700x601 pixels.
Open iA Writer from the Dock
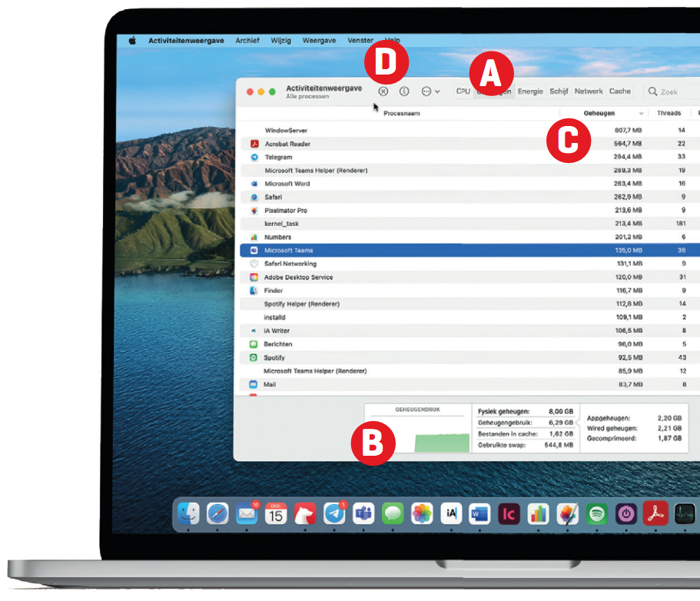pos(451,513)
